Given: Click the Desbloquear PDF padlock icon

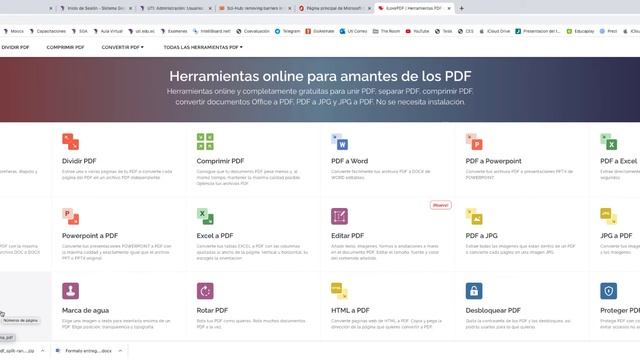Looking at the screenshot, I should tap(474, 291).
